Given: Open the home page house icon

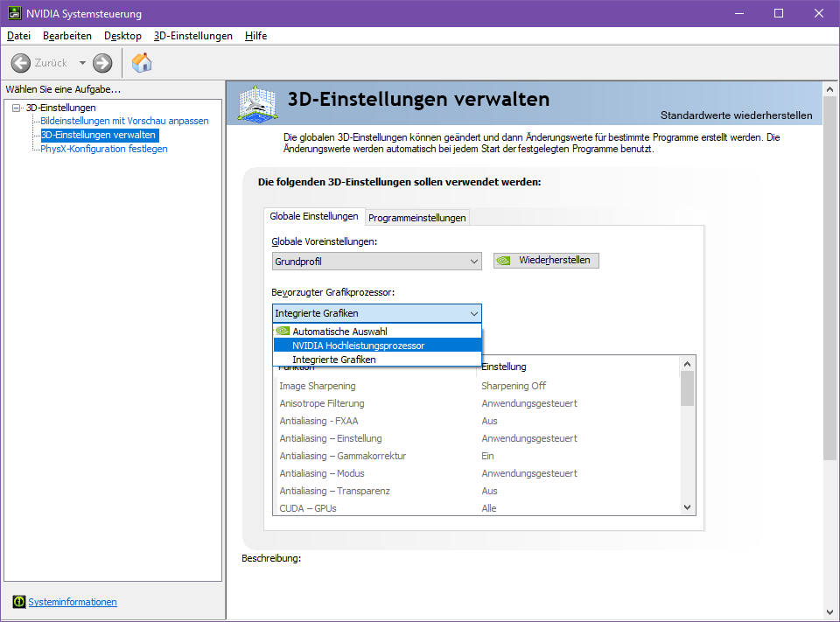Looking at the screenshot, I should point(142,63).
